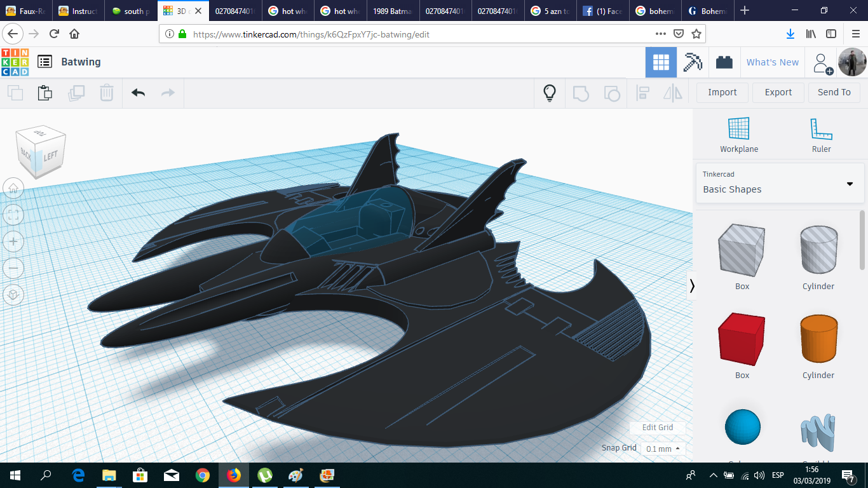Show hidden system tray icons
The height and width of the screenshot is (488, 868).
pyautogui.click(x=712, y=475)
